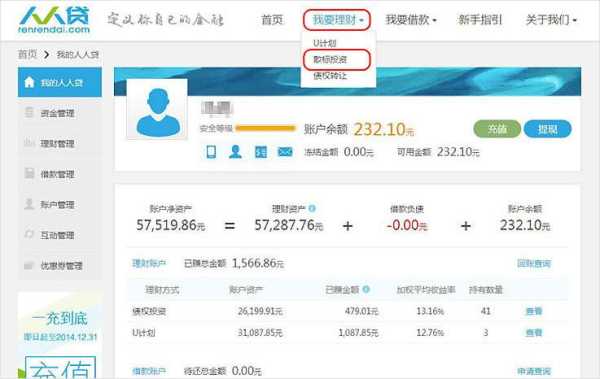Click the 理财方式 column header

coord(162,290)
